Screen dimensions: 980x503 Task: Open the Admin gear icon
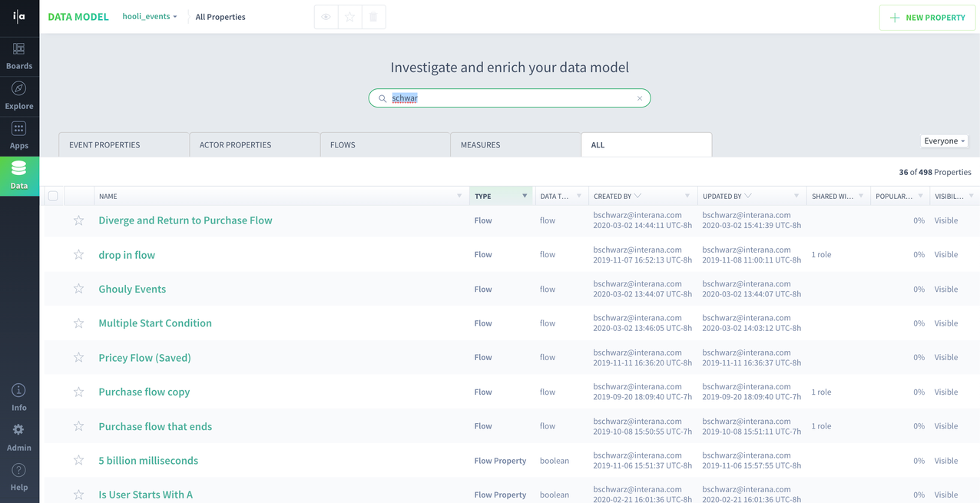19,430
